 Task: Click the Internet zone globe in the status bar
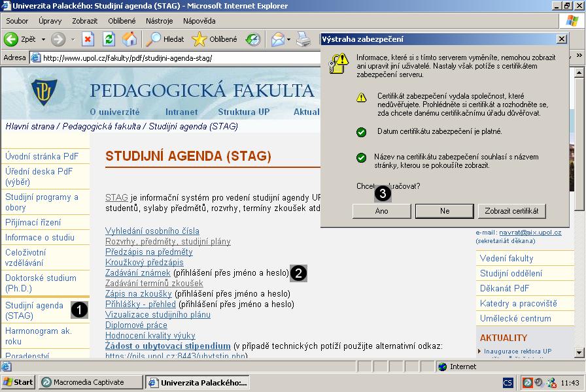tap(443, 367)
